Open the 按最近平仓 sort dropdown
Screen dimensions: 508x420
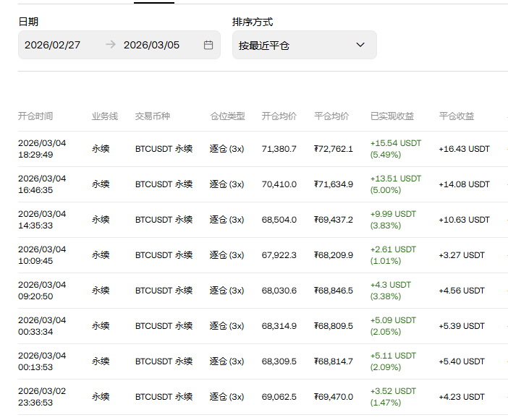(x=304, y=45)
